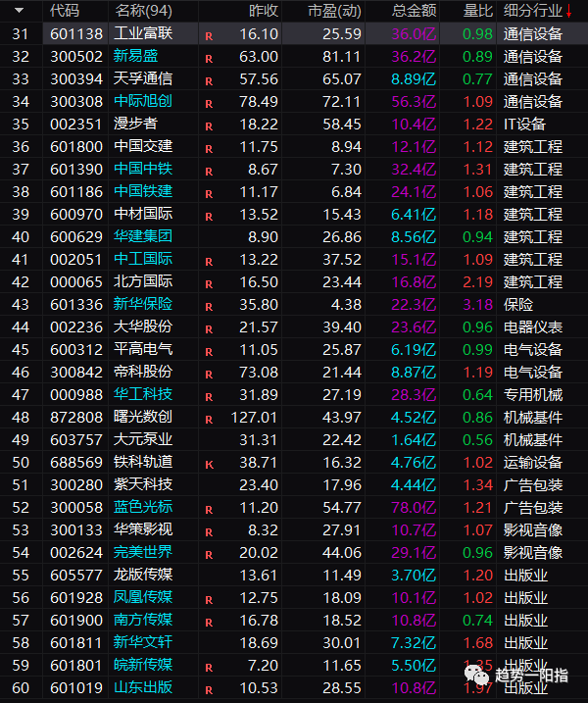Click the R icon next to 中际旭创
The height and width of the screenshot is (703, 588).
tap(209, 104)
